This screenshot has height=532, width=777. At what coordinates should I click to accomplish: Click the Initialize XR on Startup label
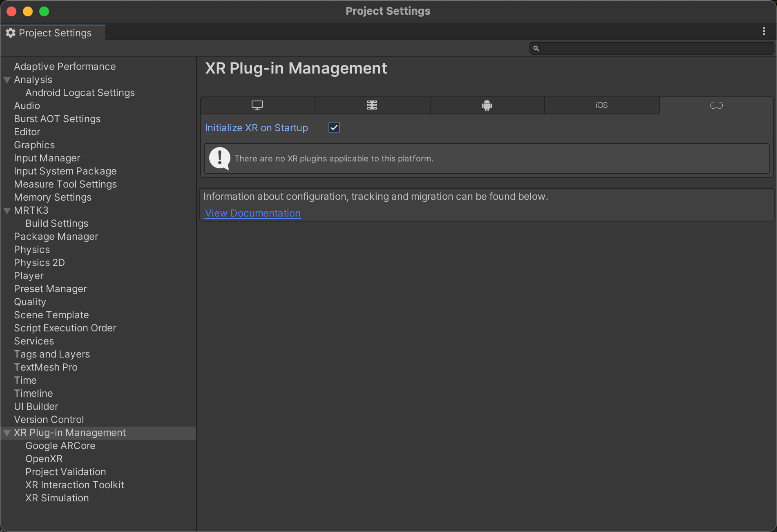click(257, 128)
